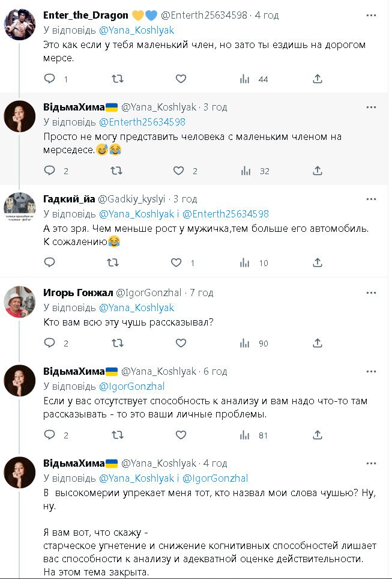Share Игорь Гонжал's tweet

pos(318,343)
